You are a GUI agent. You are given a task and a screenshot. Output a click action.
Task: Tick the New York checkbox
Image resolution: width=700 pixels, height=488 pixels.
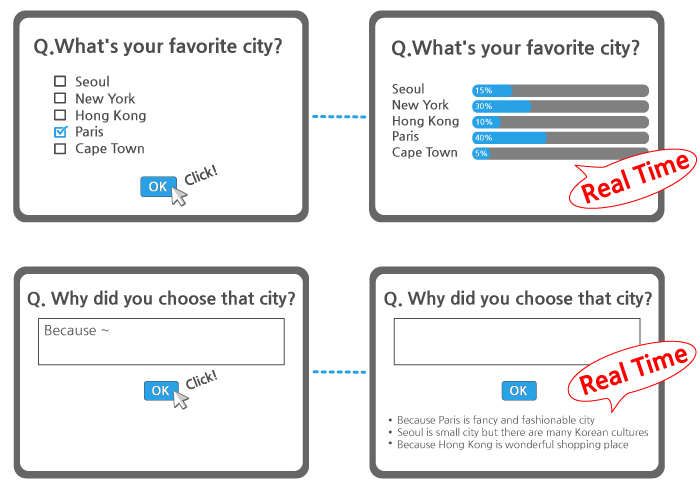point(60,99)
